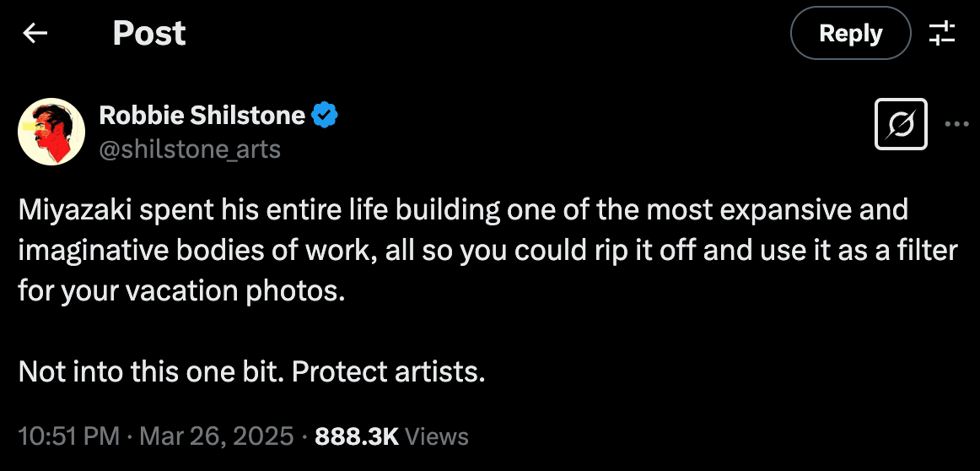The width and height of the screenshot is (980, 471).
Task: Visit the @shilstone_arts handle link
Action: (190, 149)
